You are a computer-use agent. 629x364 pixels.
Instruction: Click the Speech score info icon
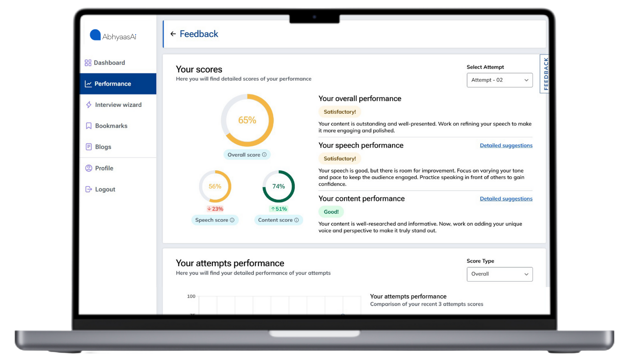232,220
